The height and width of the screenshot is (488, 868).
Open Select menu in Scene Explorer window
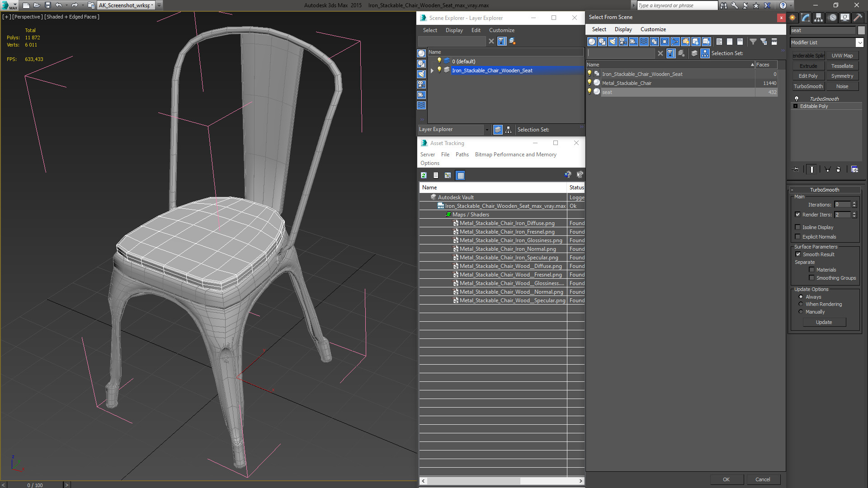[430, 30]
